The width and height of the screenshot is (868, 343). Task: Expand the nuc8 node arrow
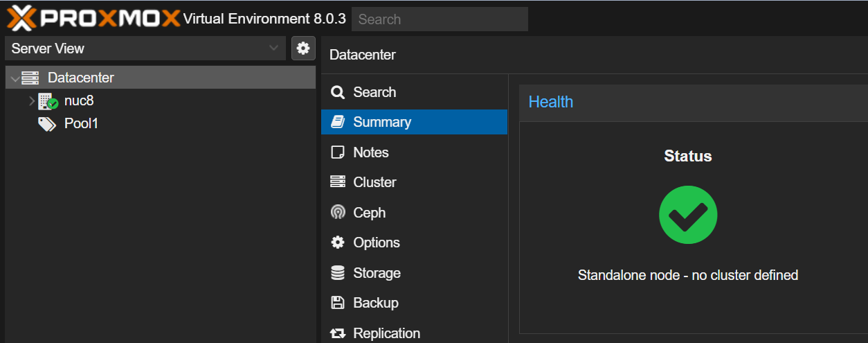coord(32,101)
